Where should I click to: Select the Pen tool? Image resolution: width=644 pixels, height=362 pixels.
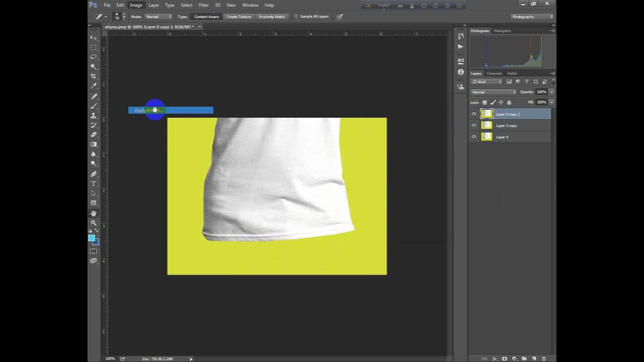click(x=94, y=174)
